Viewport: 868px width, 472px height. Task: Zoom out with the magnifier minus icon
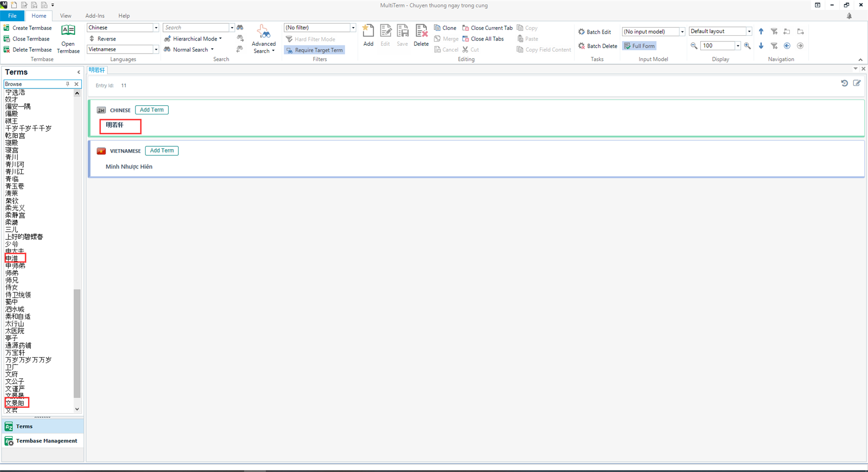694,46
